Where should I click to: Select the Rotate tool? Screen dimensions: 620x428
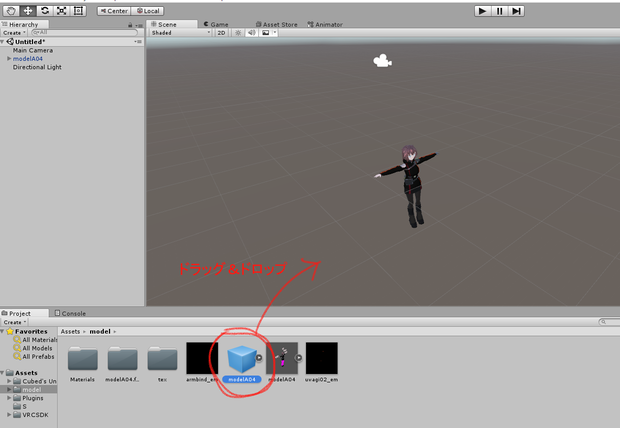click(45, 11)
